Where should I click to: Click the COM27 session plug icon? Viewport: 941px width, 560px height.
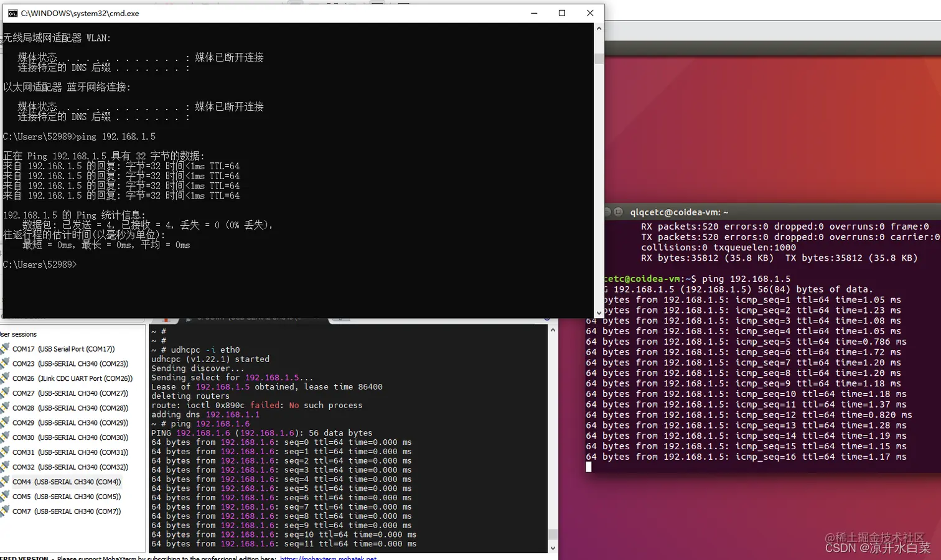pyautogui.click(x=5, y=393)
